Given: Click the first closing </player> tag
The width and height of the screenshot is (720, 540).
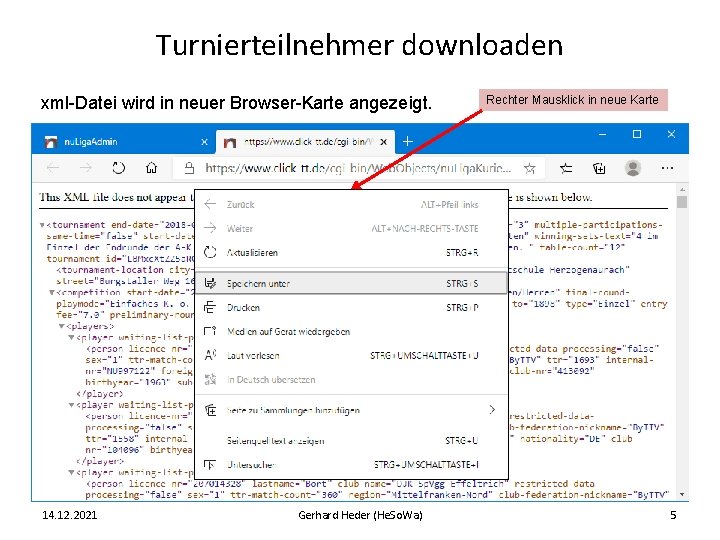Looking at the screenshot, I should pyautogui.click(x=100, y=394).
